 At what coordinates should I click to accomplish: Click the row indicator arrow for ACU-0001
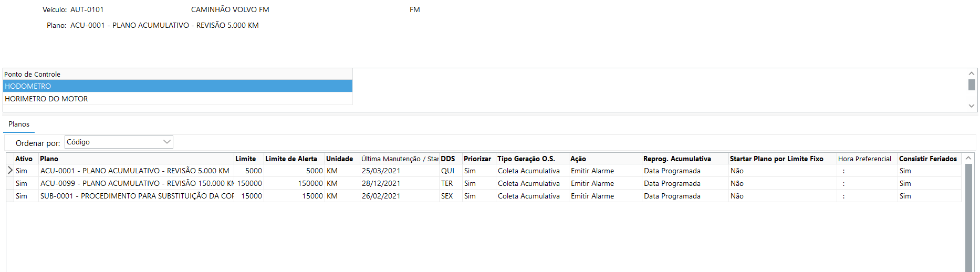[x=10, y=171]
